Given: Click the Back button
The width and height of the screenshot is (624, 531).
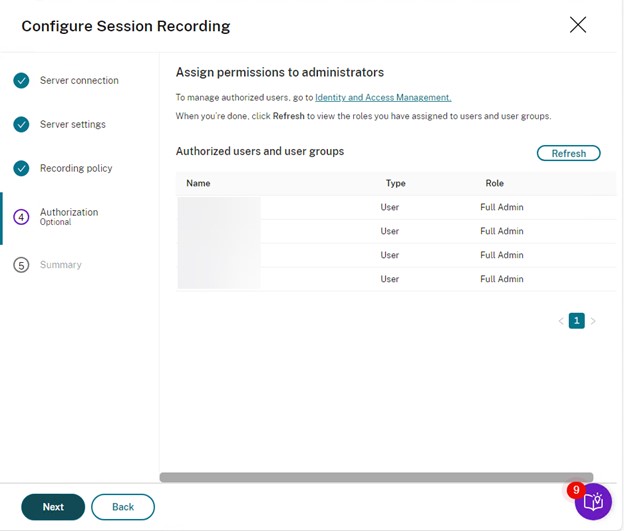Looking at the screenshot, I should coord(123,507).
